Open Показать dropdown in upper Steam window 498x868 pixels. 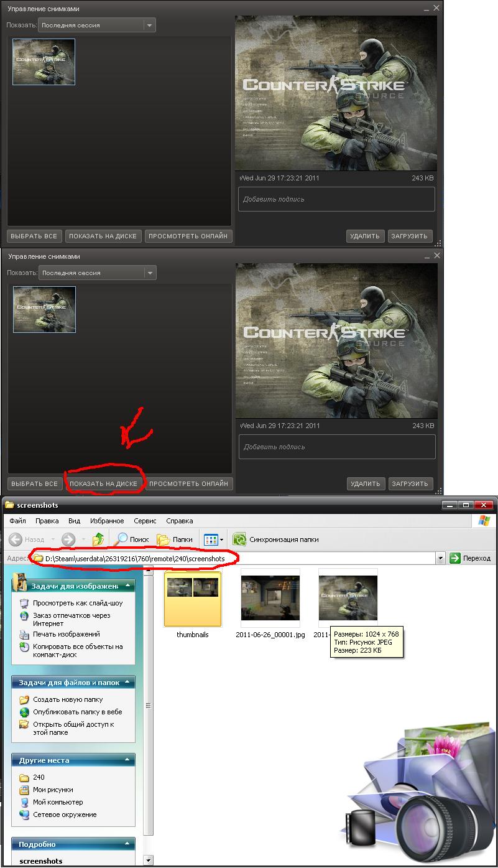[97, 25]
